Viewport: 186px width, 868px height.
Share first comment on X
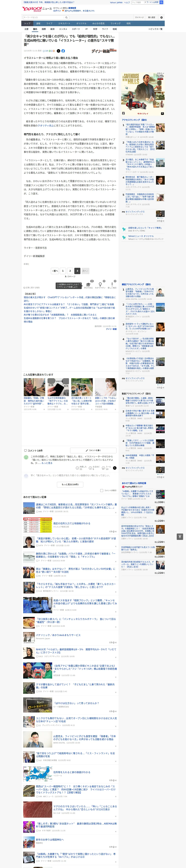pyautogui.click(x=115, y=468)
